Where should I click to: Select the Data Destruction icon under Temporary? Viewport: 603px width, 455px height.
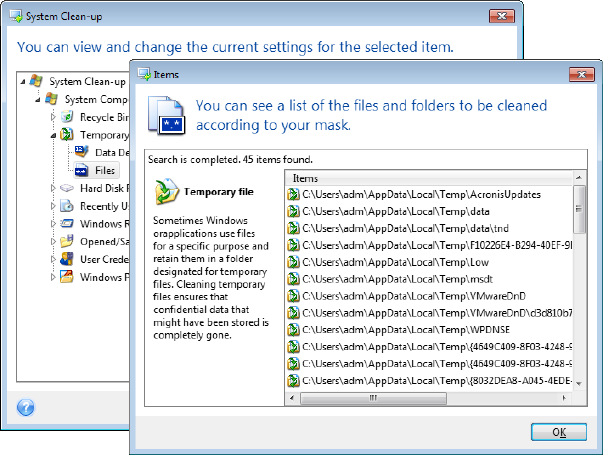point(82,152)
